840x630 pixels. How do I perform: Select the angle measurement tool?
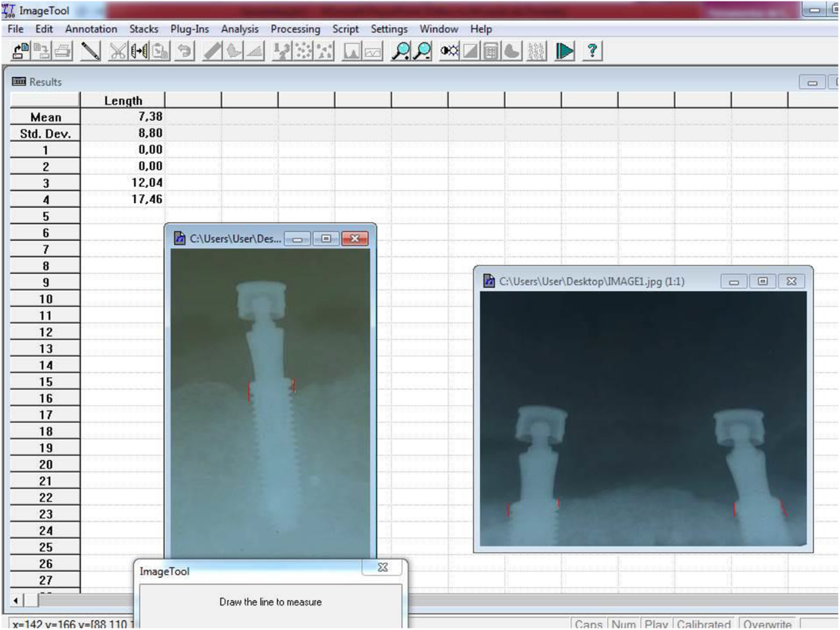tap(255, 52)
